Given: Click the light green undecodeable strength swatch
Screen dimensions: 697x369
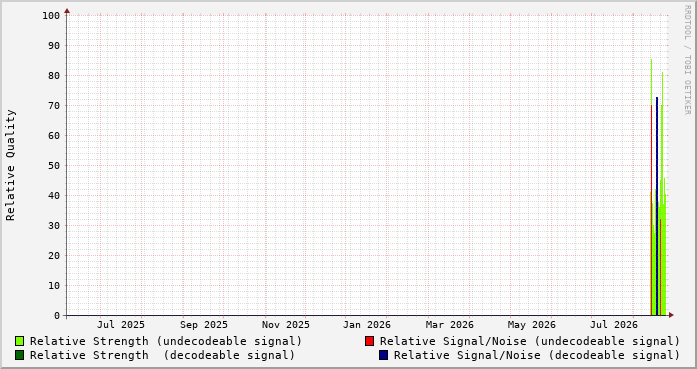Looking at the screenshot, I should 20,341.
